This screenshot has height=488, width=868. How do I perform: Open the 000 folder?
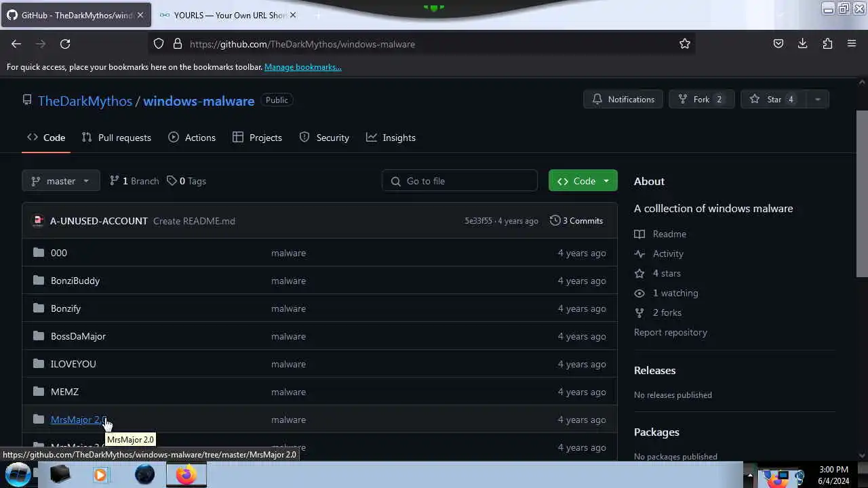[59, 253]
